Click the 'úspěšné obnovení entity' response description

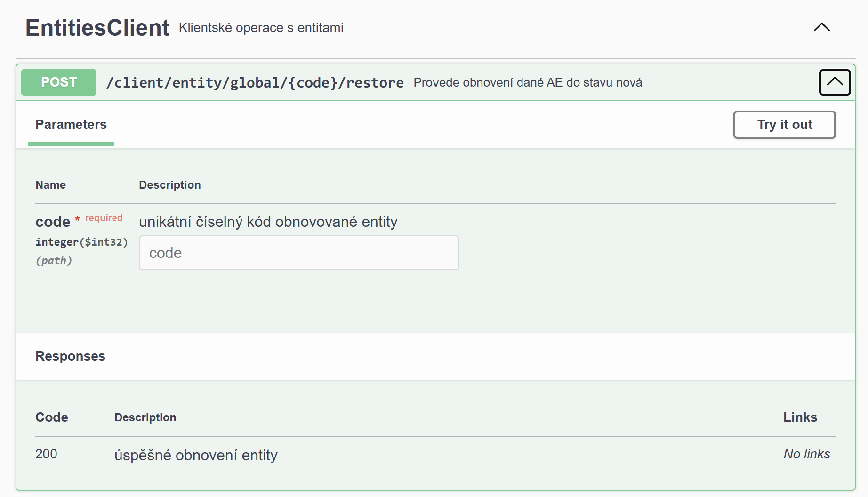pos(196,455)
